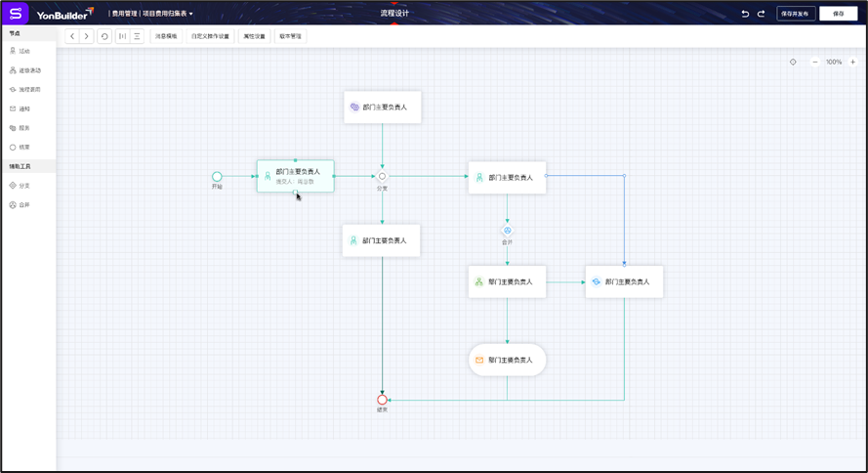Select the 结束 circle node in sidebar
Image resolution: width=868 pixels, height=473 pixels.
[x=20, y=148]
